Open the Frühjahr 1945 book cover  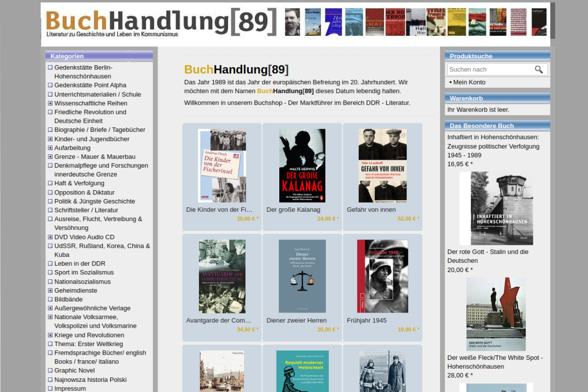(x=383, y=276)
